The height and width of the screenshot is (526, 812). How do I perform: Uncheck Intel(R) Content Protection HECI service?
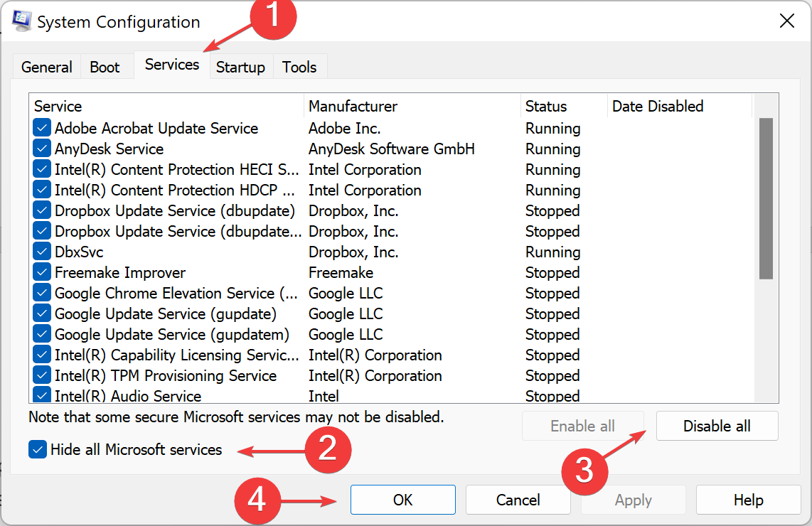pos(41,169)
